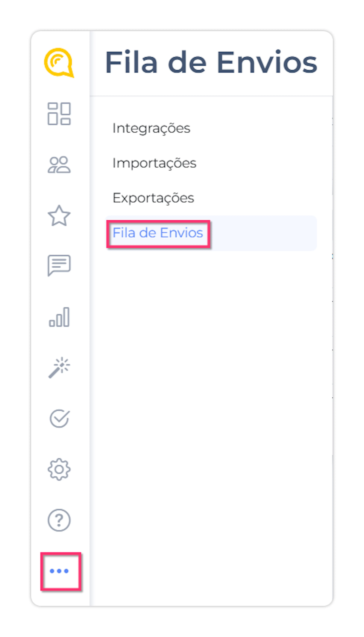Select the Integrações menu item
Screen dimensions: 364x637
click(x=151, y=128)
